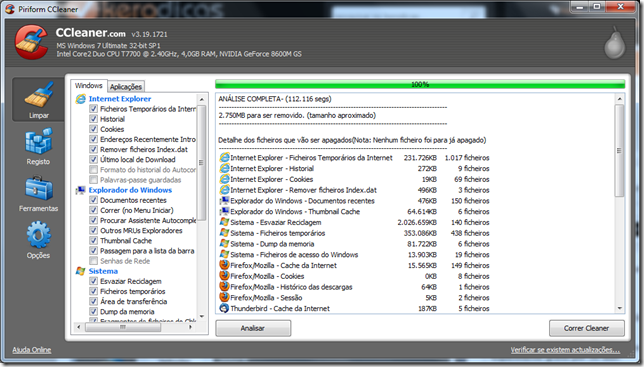Click the tree list horizontal scrollbar thumb
The image size is (644, 367).
click(x=123, y=327)
